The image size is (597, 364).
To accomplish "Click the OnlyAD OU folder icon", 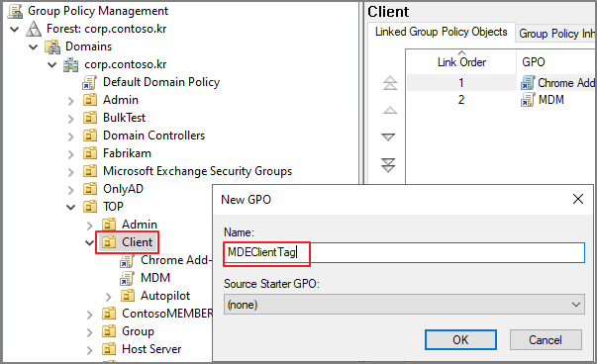I will [x=90, y=189].
